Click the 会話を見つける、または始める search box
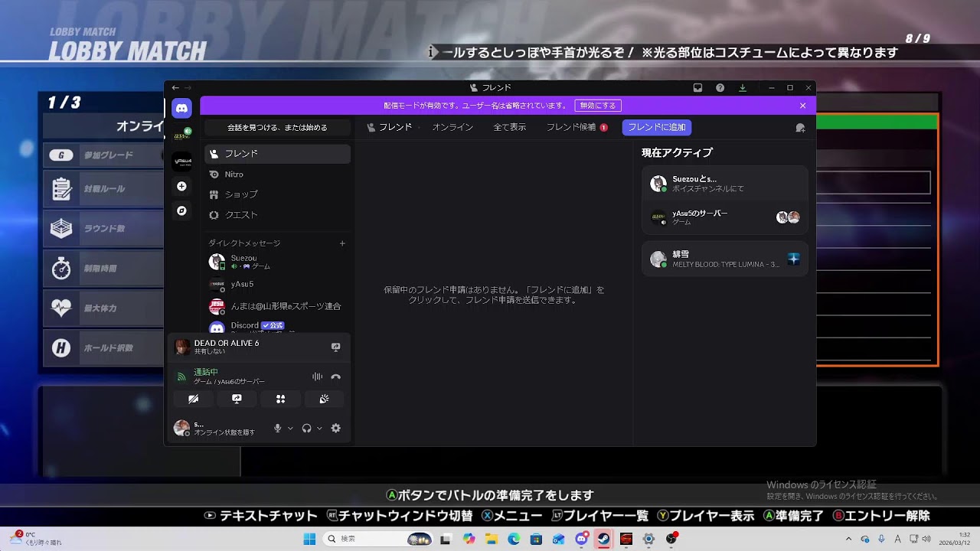The image size is (980, 551). (x=277, y=128)
